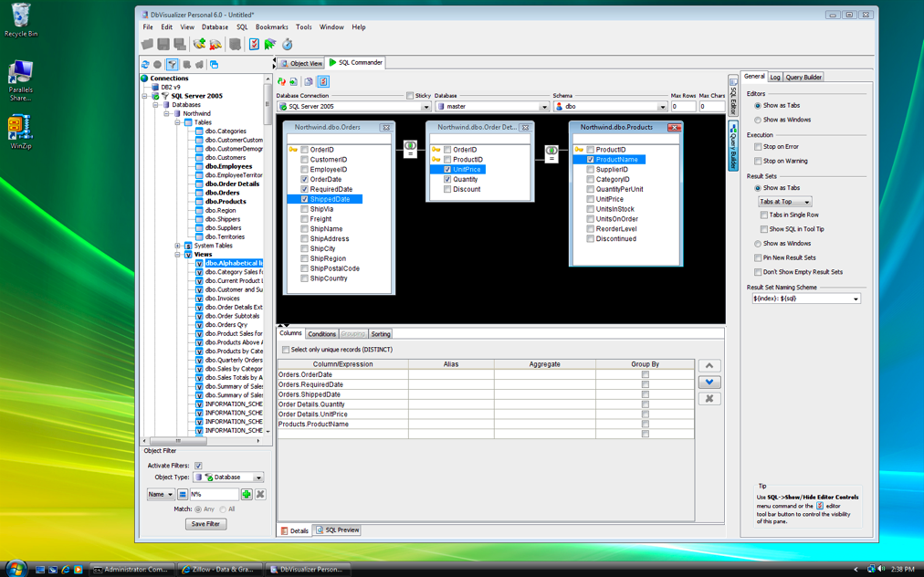This screenshot has width=924, height=577.
Task: Click the stopwatch icon in main toolbar
Action: 288,44
